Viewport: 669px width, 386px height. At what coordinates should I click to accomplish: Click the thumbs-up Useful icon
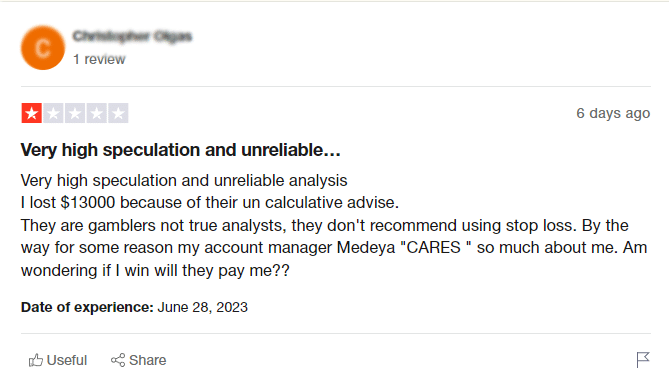tap(36, 360)
